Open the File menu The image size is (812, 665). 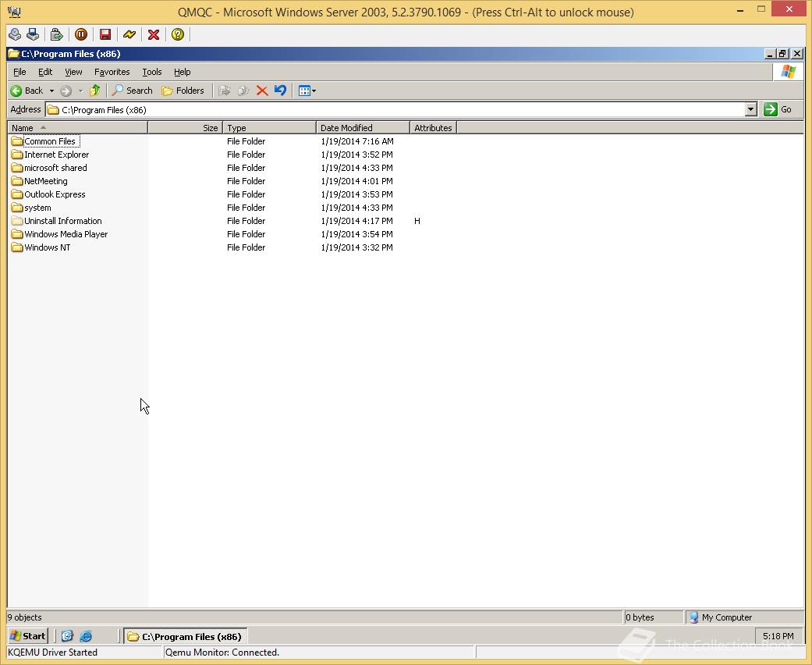(20, 72)
